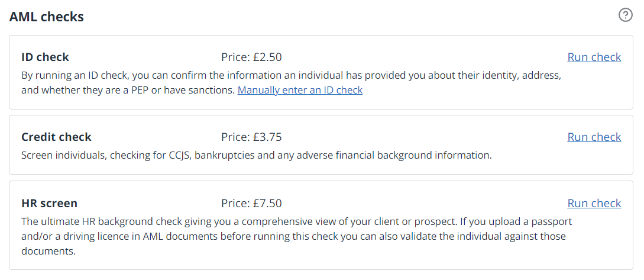This screenshot has width=644, height=280.
Task: Open the AML checks help icon
Action: 625,15
